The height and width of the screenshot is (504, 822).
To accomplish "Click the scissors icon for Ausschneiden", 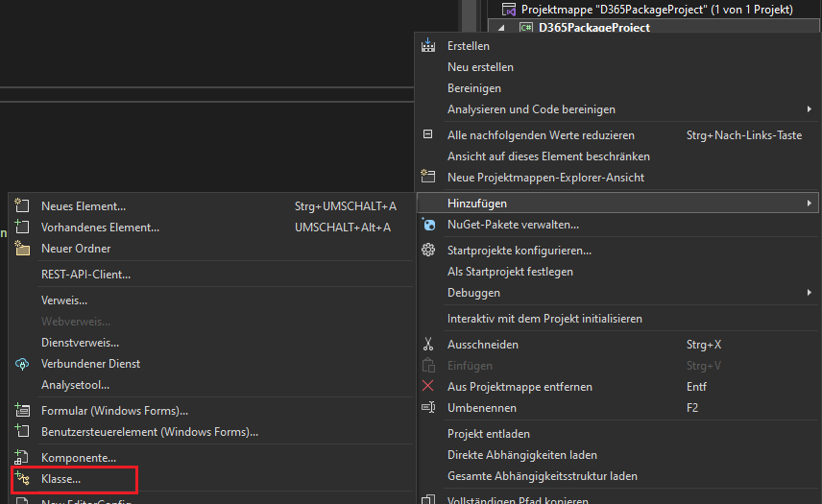I will [427, 345].
